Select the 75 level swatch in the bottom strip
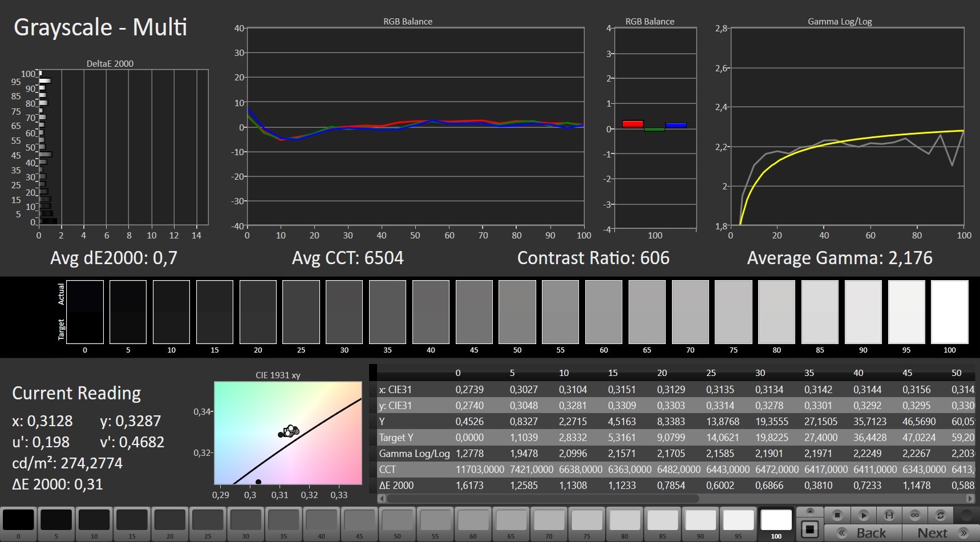 (x=586, y=523)
